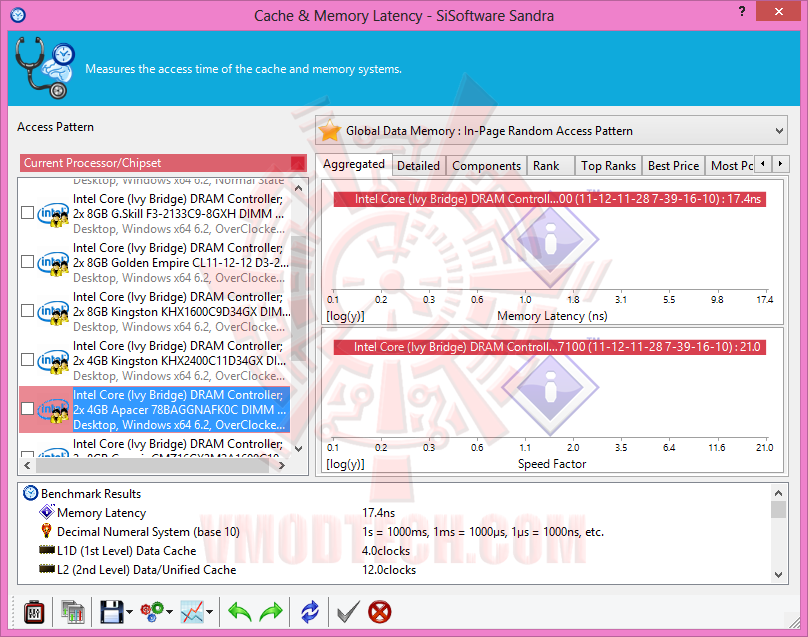Click the Intel logo of Kingston KHX1600 entry
Image resolution: width=808 pixels, height=637 pixels.
[x=53, y=312]
